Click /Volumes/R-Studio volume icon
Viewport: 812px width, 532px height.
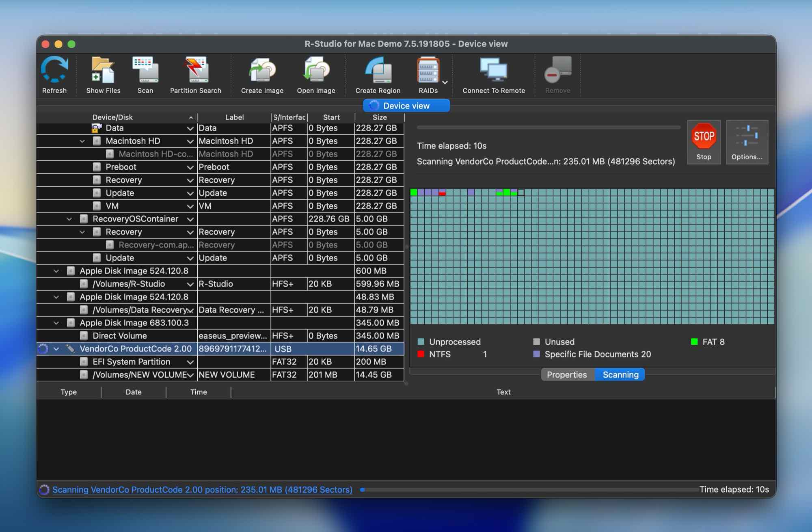[84, 284]
